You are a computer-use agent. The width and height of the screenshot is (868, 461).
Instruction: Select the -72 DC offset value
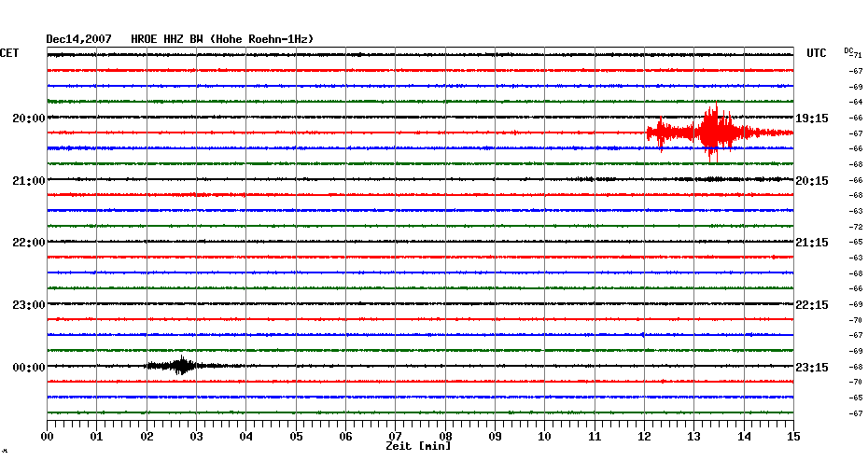[x=856, y=227]
